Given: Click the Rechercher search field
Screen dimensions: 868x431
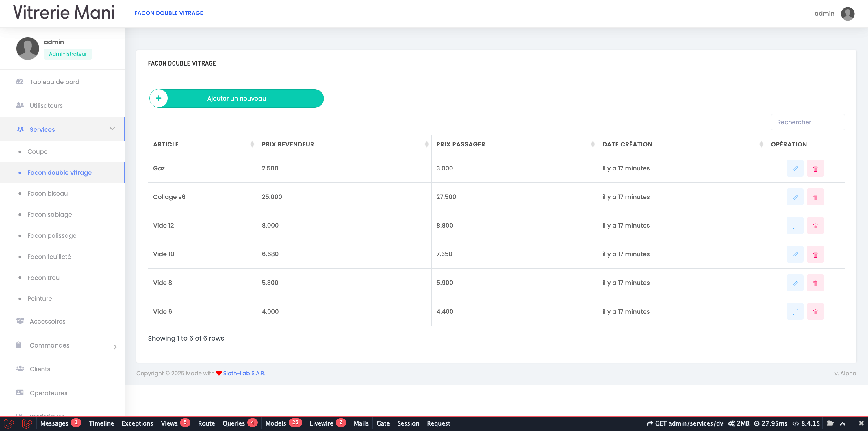Looking at the screenshot, I should (808, 122).
